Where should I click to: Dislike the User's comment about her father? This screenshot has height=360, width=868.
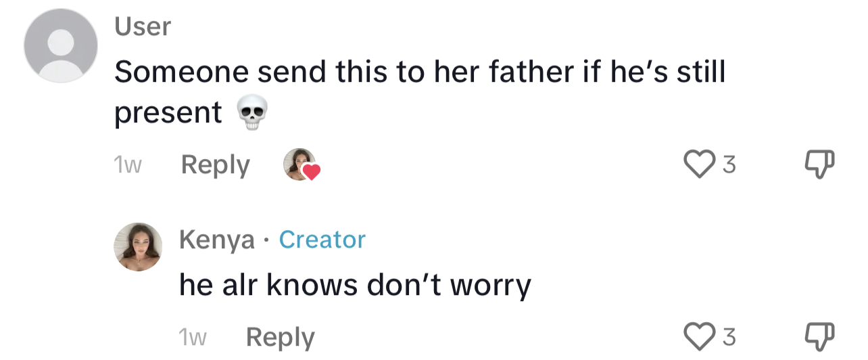[x=821, y=164]
